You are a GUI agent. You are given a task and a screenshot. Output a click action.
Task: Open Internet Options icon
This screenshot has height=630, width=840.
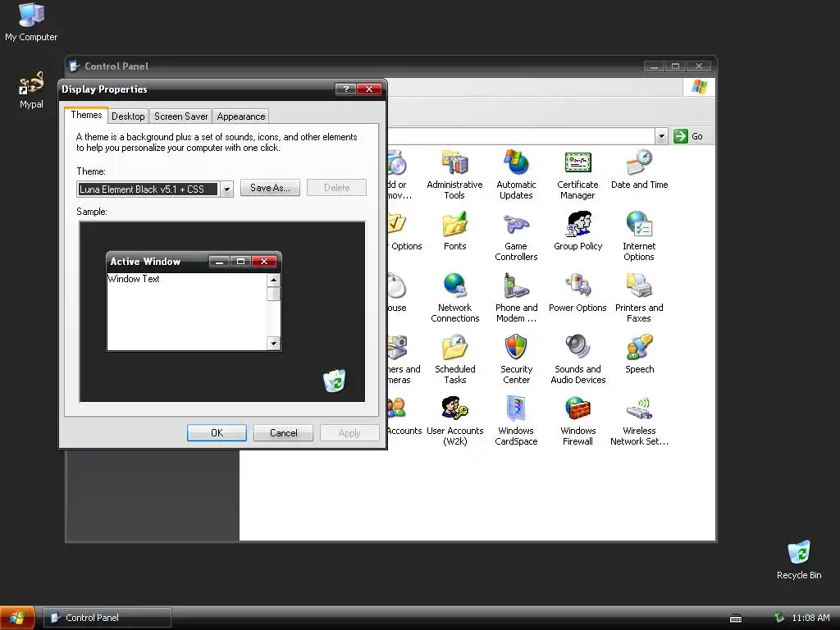click(x=638, y=236)
